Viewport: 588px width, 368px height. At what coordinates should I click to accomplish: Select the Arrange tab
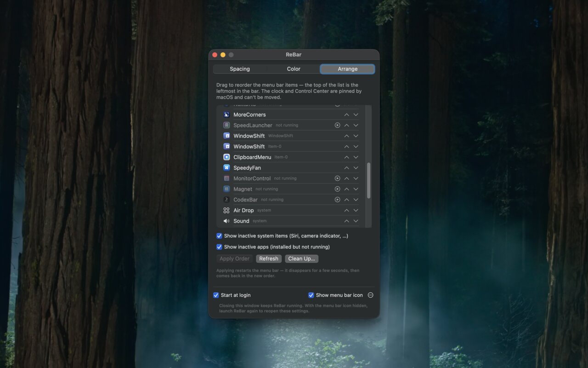coord(347,69)
